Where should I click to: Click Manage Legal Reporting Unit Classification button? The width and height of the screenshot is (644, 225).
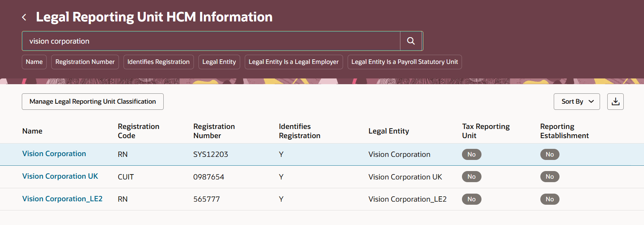(93, 102)
